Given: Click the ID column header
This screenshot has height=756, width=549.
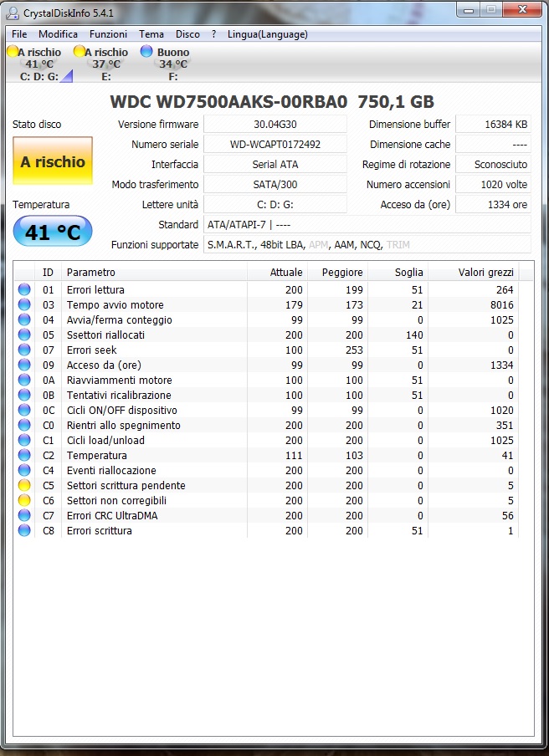Looking at the screenshot, I should coord(48,273).
